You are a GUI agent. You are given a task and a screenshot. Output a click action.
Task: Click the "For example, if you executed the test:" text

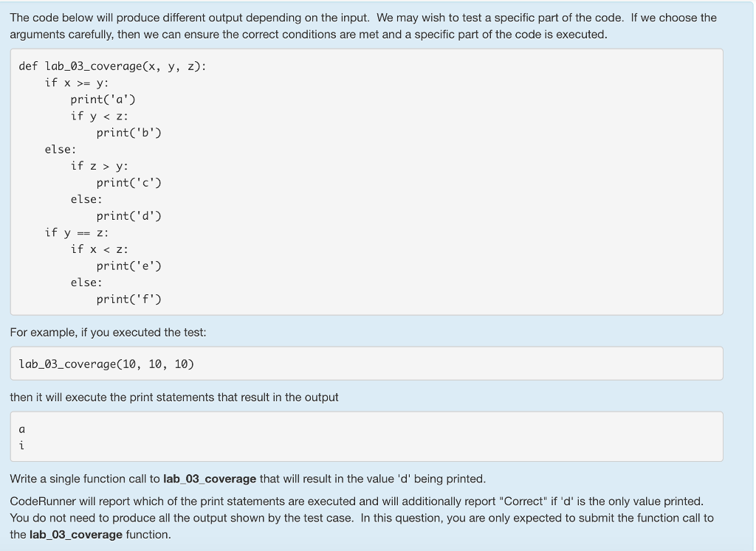coord(108,333)
